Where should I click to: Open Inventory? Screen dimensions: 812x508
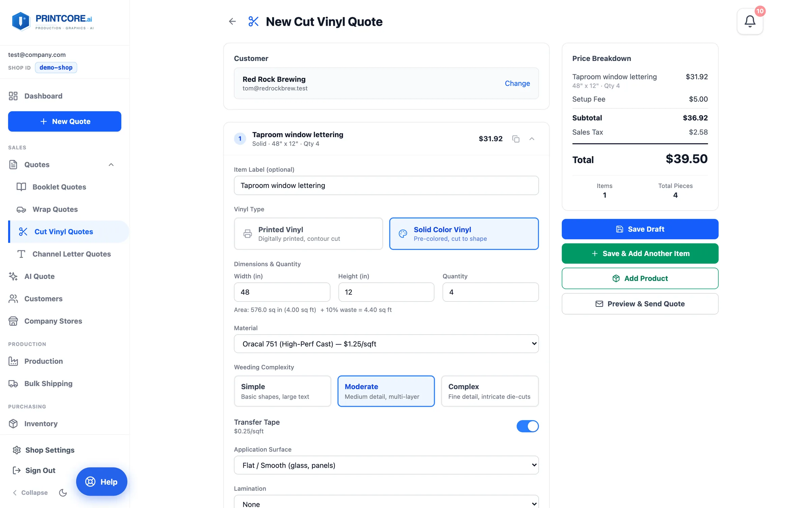65,424
